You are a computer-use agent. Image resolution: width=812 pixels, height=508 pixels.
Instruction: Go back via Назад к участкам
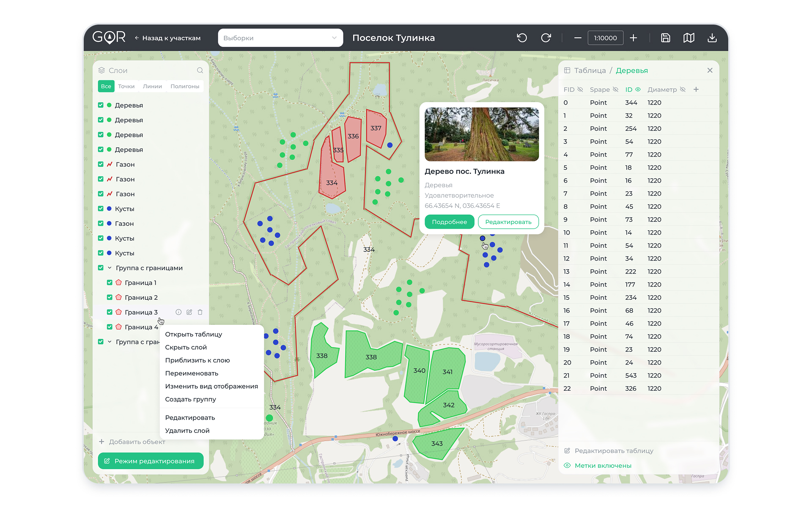pyautogui.click(x=167, y=38)
